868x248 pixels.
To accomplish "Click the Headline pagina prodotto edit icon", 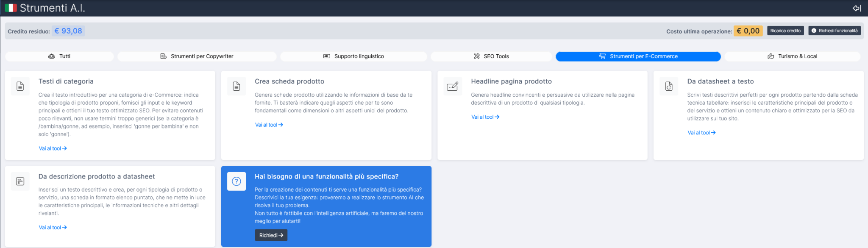I will click(x=453, y=86).
